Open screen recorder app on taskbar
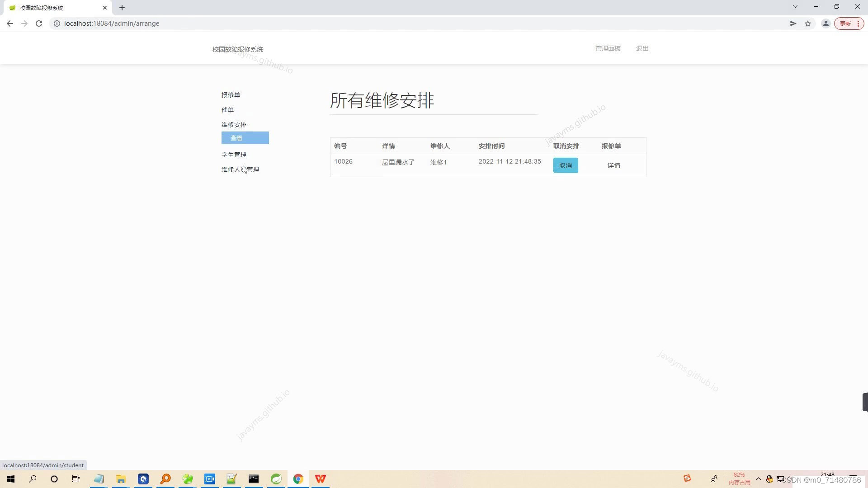The image size is (868, 488). [x=210, y=479]
